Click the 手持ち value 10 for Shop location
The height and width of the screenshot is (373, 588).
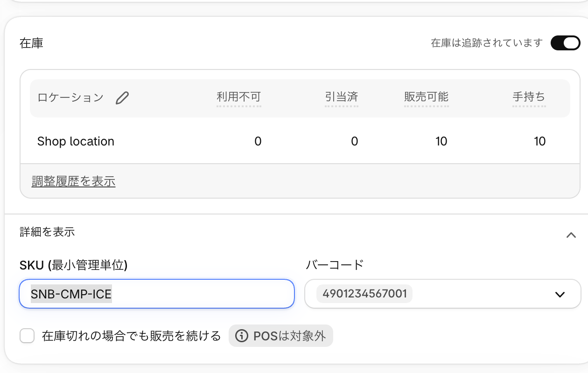coord(539,141)
